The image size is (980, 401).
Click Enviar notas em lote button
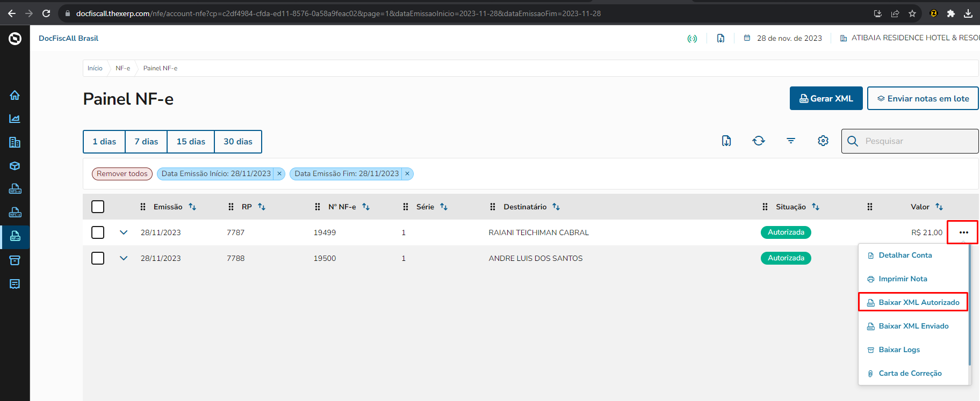point(923,98)
